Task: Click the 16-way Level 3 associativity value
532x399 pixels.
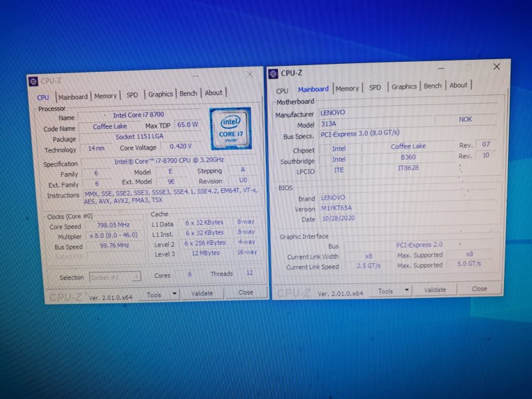Action: pos(247,252)
